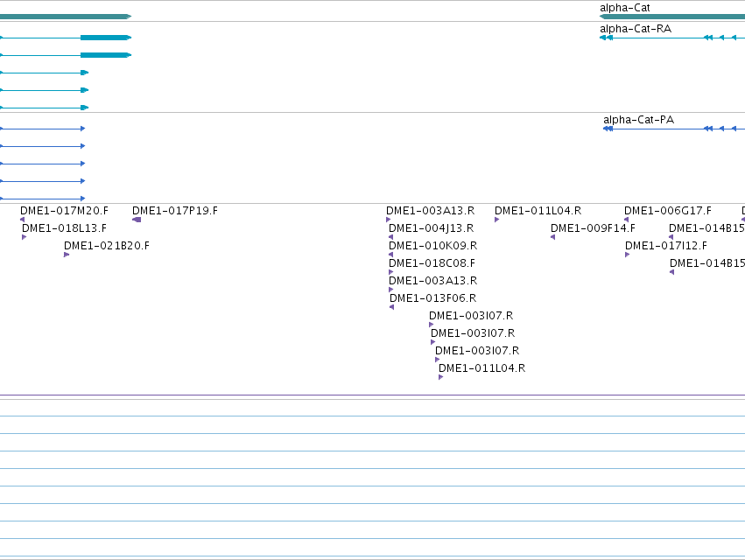Select the alpha-Cat gene label
The width and height of the screenshot is (745, 560).
(625, 8)
